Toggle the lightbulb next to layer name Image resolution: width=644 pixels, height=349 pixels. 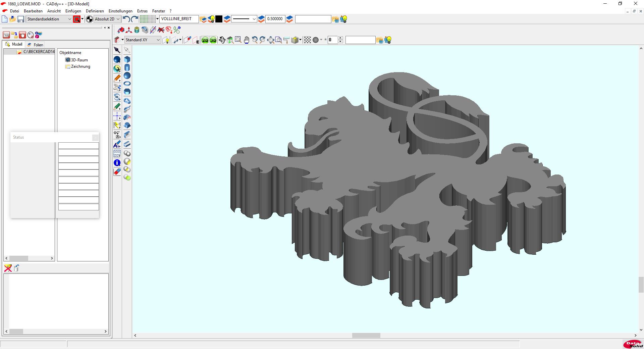coord(211,19)
